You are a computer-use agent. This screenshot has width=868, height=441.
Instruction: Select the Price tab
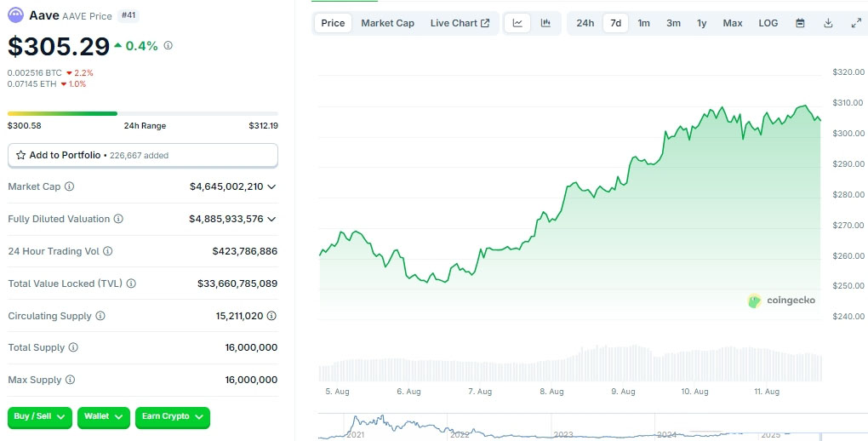tap(333, 23)
